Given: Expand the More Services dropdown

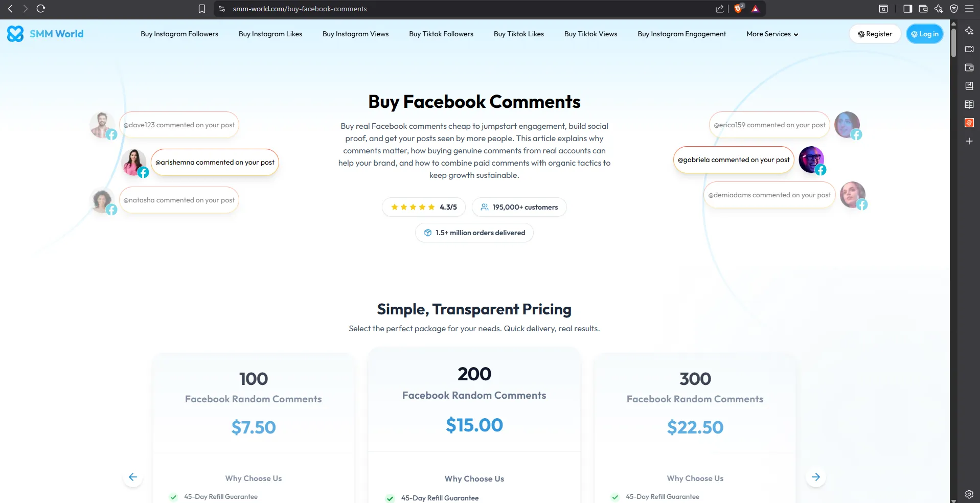Looking at the screenshot, I should (771, 34).
